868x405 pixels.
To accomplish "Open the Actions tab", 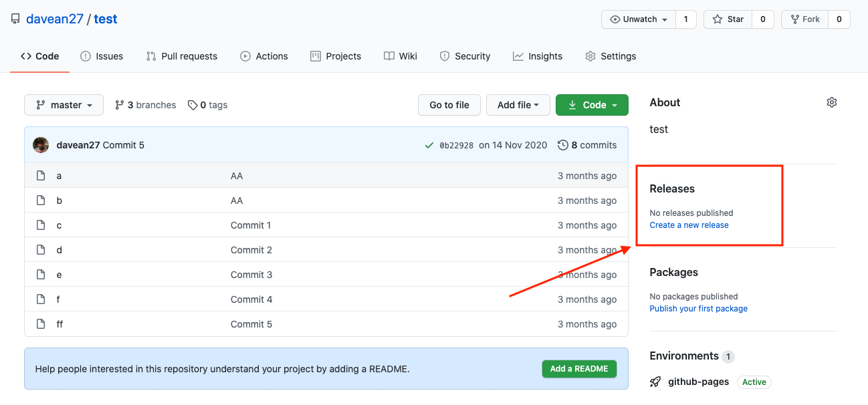I will pos(264,56).
